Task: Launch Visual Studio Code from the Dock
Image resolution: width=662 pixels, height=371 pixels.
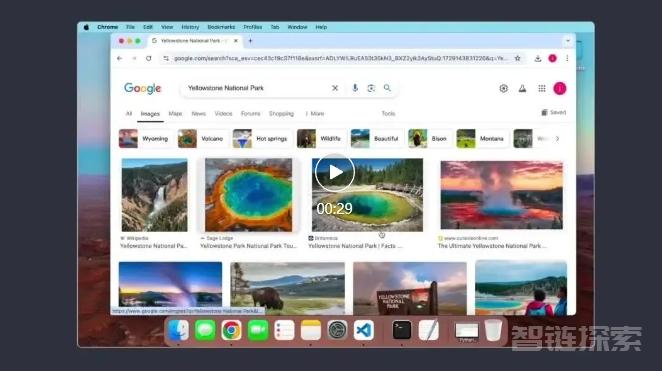Action: [364, 330]
